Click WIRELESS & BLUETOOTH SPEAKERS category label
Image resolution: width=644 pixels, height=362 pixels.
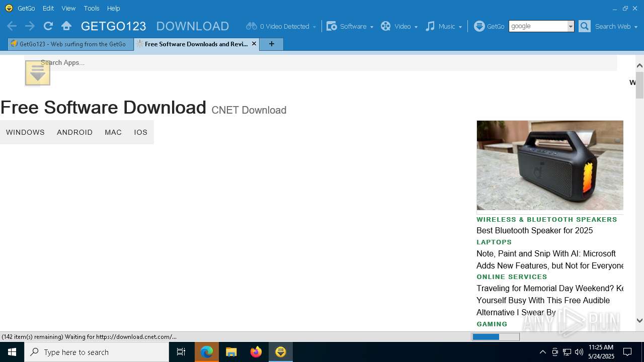coord(547,219)
